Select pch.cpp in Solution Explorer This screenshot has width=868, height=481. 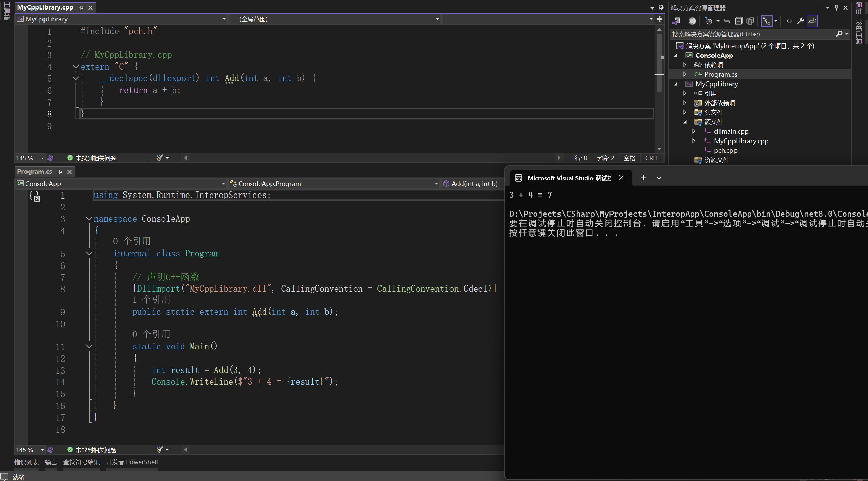point(725,150)
